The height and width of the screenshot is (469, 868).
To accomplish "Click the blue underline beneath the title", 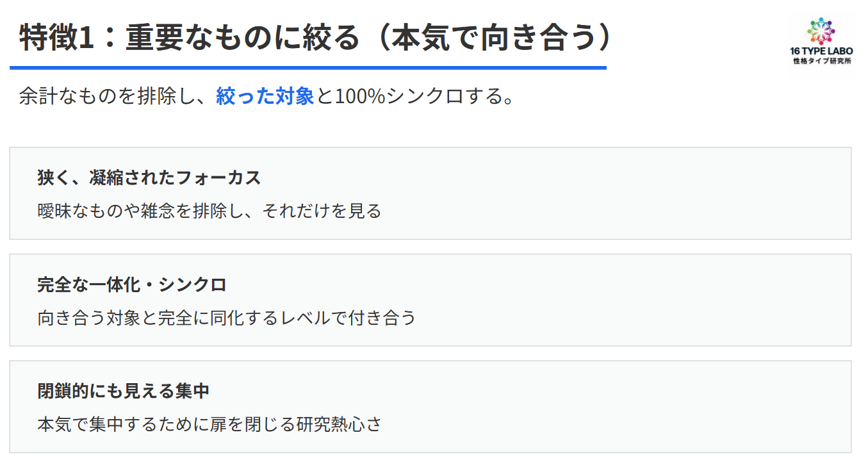I will point(307,67).
